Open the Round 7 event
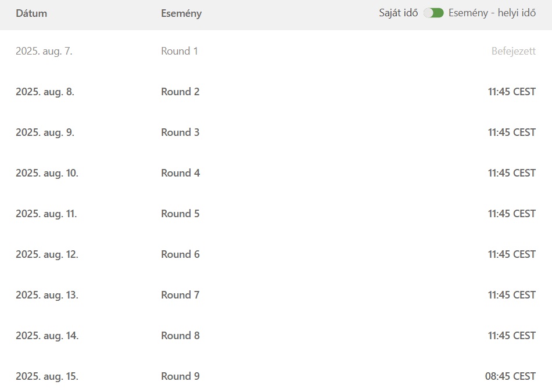This screenshot has width=552, height=392. coord(180,295)
